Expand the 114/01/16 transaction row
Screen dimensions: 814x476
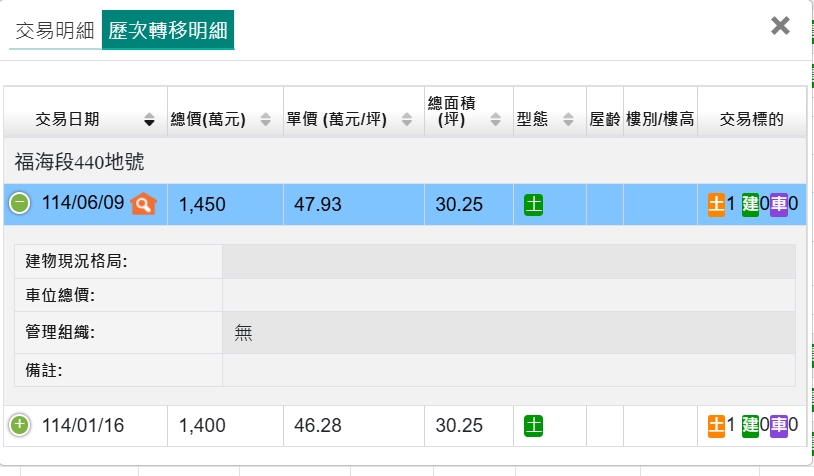coord(19,426)
